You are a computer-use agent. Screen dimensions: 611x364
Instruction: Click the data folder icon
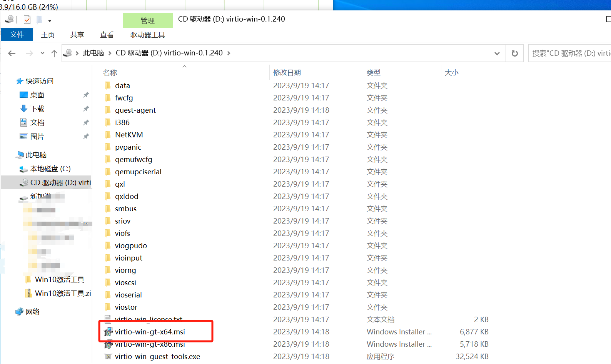pos(108,85)
